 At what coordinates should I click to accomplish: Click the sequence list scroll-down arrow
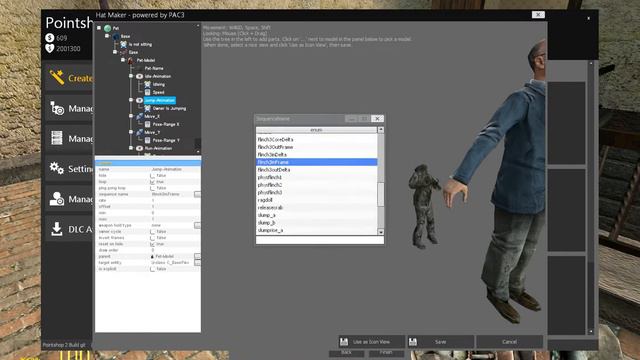(381, 232)
